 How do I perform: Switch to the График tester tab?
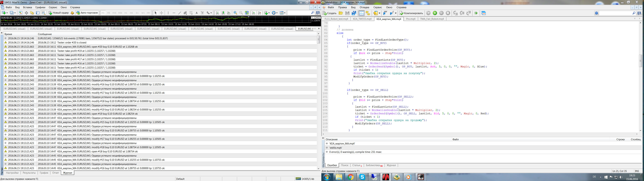[x=44, y=173]
